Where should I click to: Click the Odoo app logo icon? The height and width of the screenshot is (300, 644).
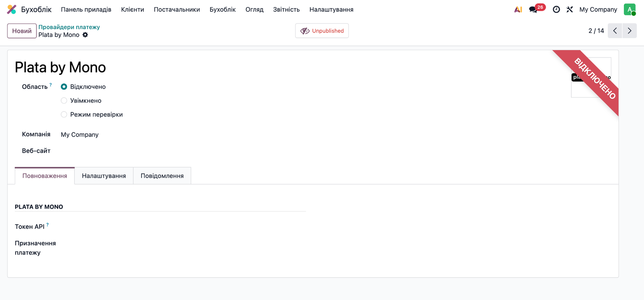12,9
